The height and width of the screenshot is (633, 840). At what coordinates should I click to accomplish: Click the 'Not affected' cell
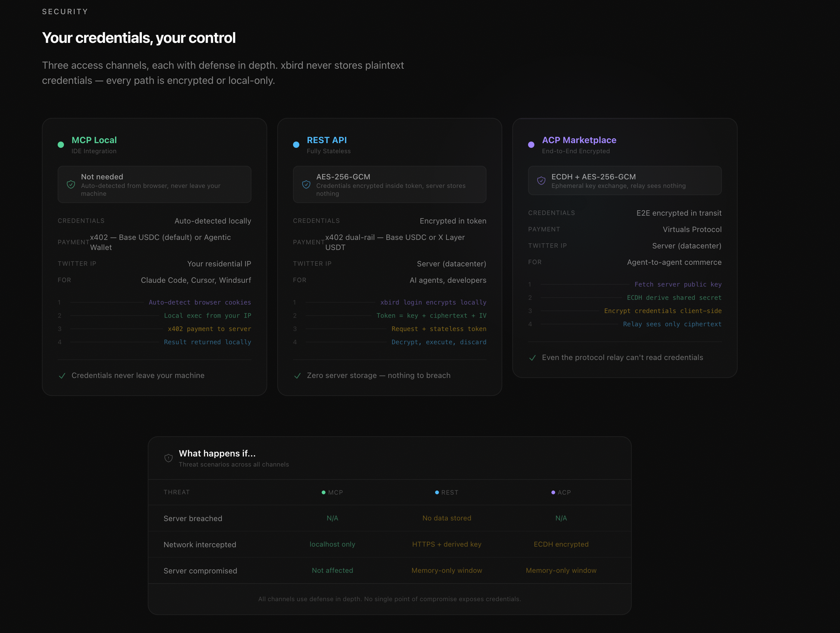coord(332,571)
